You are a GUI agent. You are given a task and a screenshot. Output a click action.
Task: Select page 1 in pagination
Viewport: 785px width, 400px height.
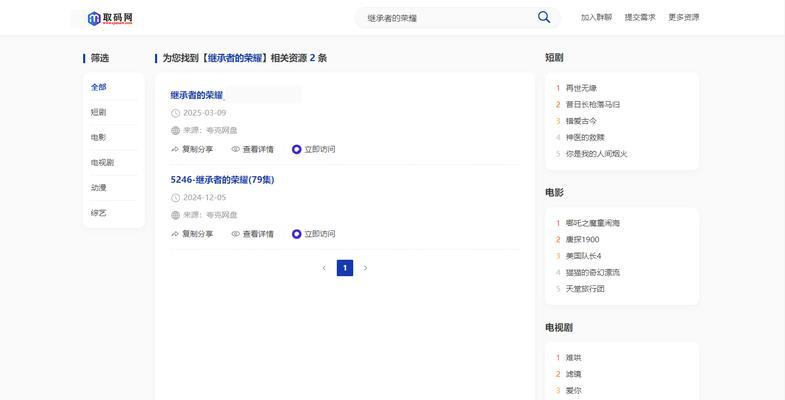coord(345,268)
